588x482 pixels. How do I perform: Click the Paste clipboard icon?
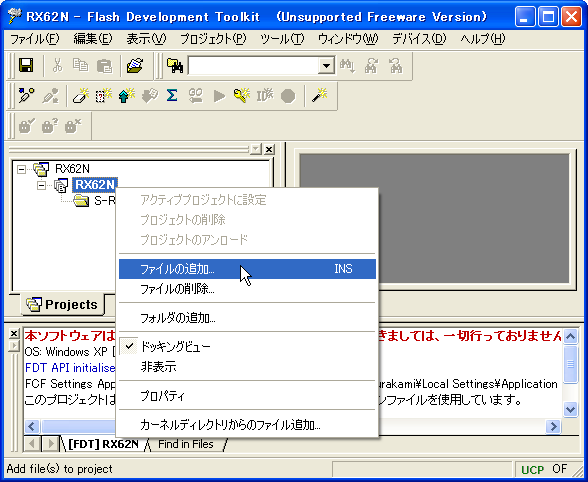pos(104,66)
